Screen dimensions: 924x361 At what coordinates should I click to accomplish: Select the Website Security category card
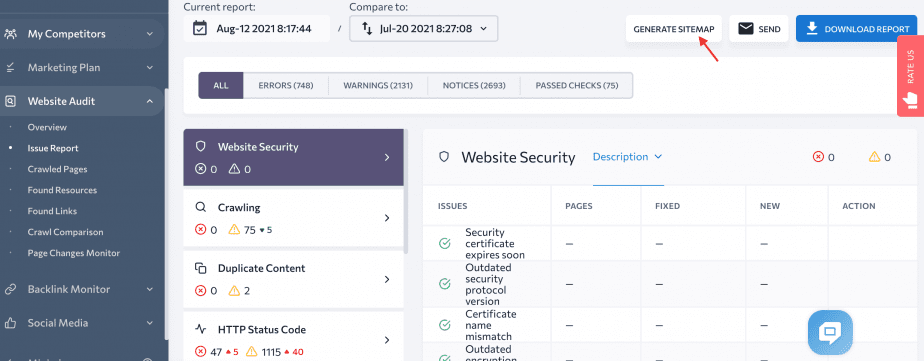293,157
